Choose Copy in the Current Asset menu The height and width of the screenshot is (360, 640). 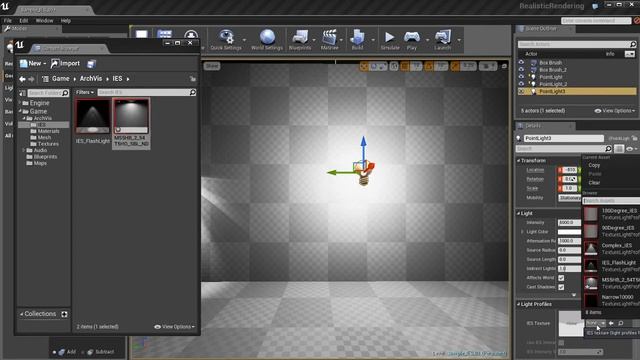594,165
